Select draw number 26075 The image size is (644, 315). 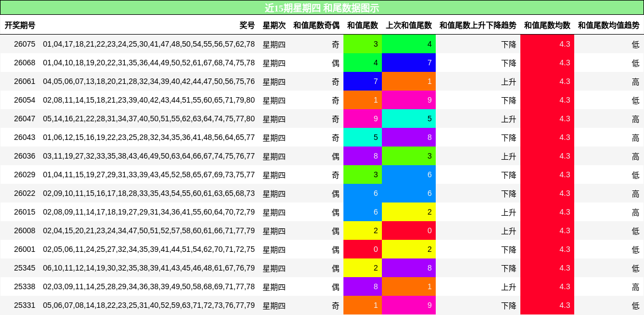tap(25, 44)
